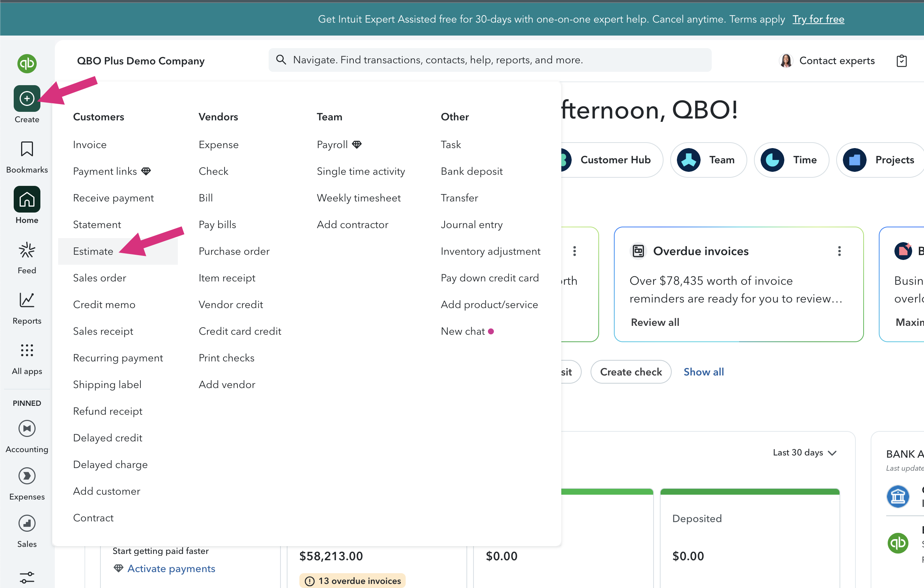This screenshot has width=924, height=588.
Task: Open the Create plus button
Action: click(x=27, y=98)
